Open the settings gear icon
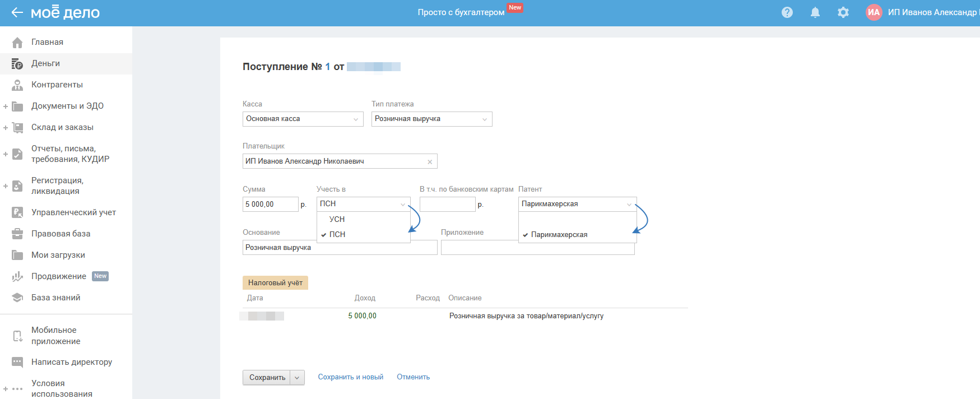Screen dimensions: 980x399 [x=843, y=12]
